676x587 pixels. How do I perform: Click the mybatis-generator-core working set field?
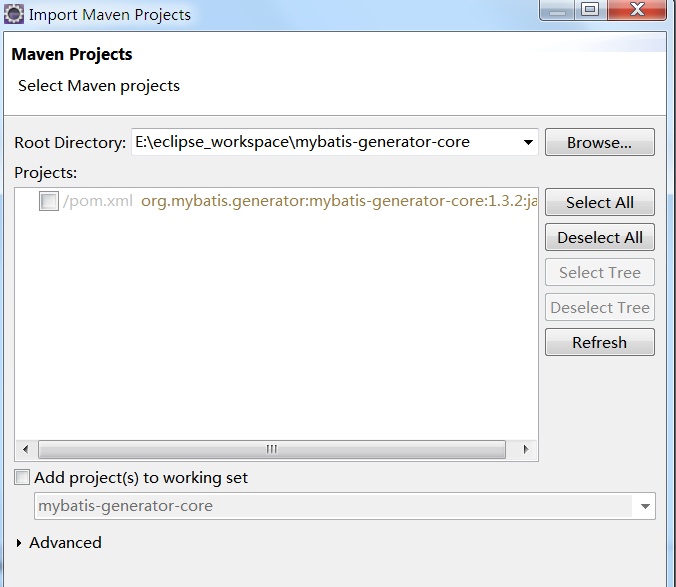333,506
